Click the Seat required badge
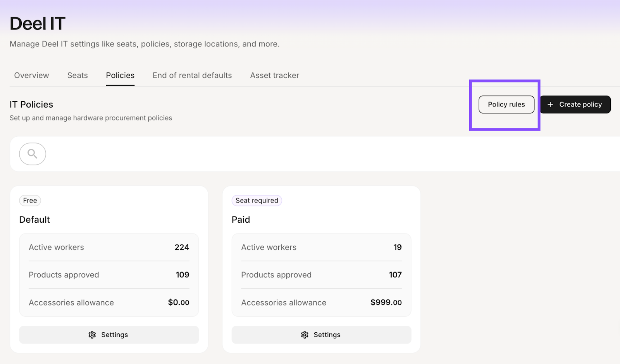The width and height of the screenshot is (620, 364). click(x=257, y=201)
